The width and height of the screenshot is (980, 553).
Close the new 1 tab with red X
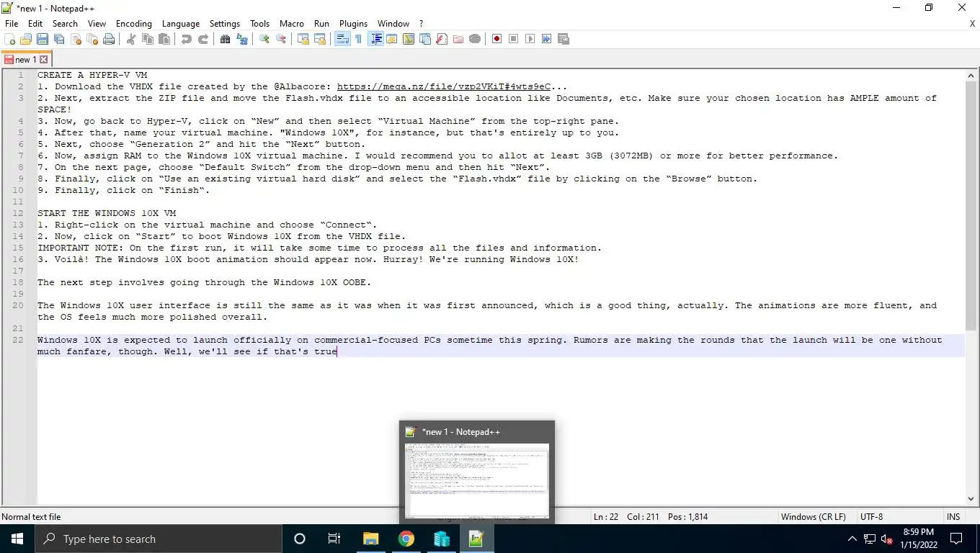point(43,60)
